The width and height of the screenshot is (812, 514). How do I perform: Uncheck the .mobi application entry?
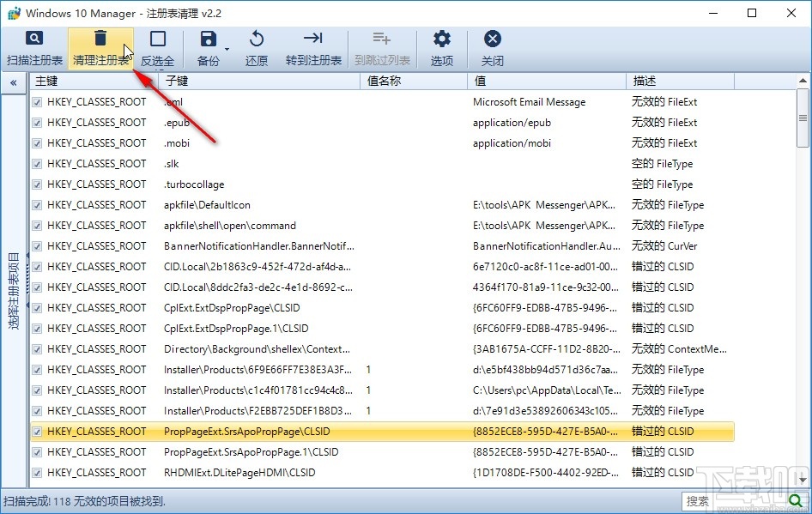(35, 142)
